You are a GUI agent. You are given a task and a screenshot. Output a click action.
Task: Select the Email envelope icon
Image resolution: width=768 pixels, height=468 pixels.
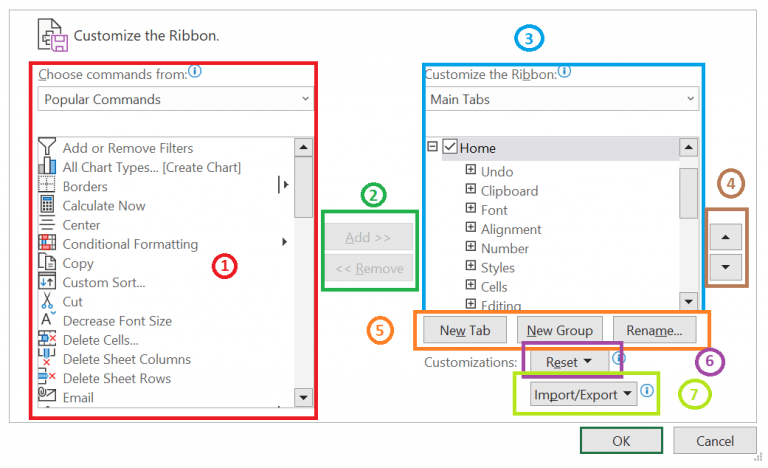click(x=47, y=394)
